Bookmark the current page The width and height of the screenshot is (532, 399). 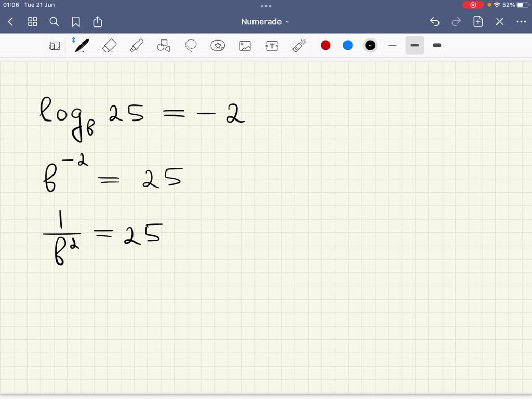click(x=76, y=22)
